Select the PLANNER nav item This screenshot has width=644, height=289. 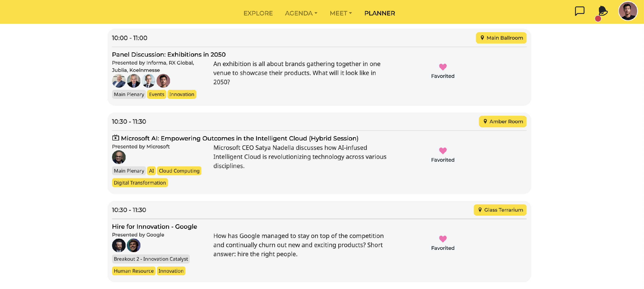pyautogui.click(x=380, y=13)
